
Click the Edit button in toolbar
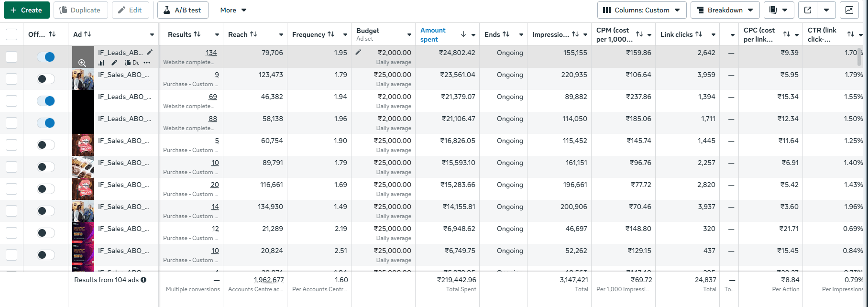pos(130,10)
